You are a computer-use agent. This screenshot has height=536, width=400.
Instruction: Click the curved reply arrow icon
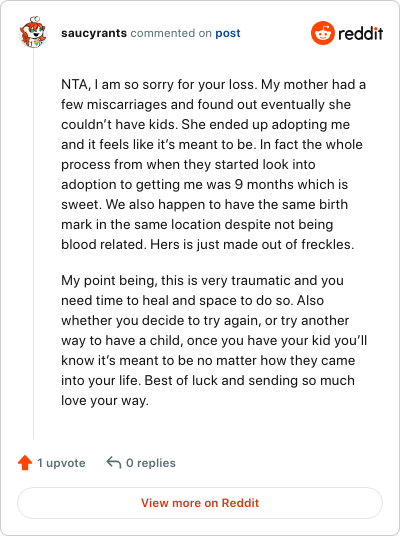(114, 463)
